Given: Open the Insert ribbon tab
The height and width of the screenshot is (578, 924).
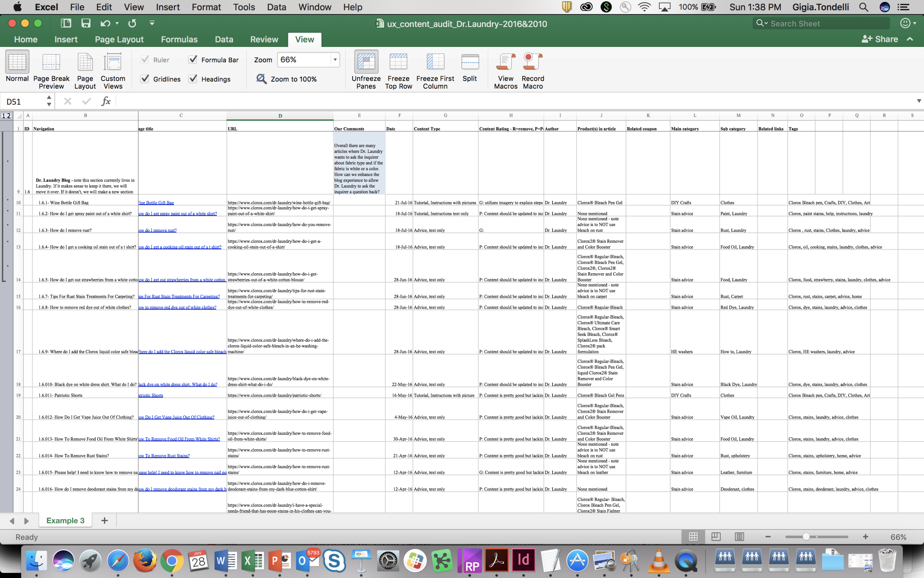Looking at the screenshot, I should (x=66, y=39).
